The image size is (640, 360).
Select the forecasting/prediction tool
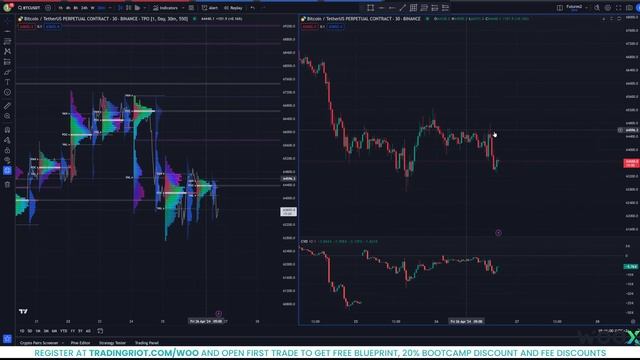[7, 62]
